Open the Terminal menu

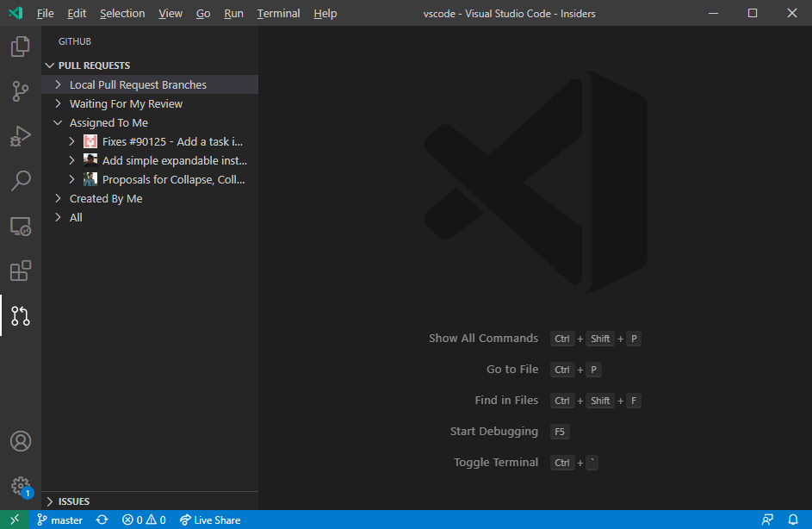click(x=278, y=13)
